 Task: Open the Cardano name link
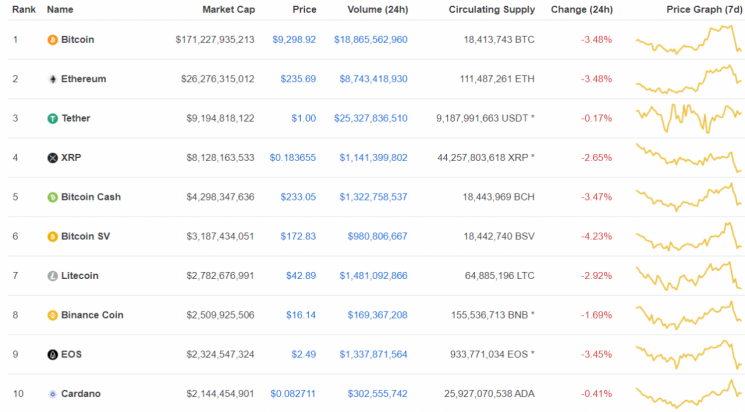tap(81, 394)
